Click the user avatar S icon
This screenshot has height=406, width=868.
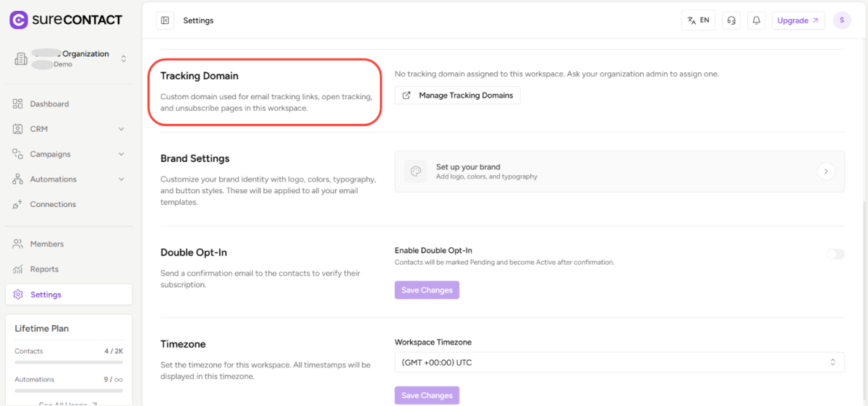point(842,20)
